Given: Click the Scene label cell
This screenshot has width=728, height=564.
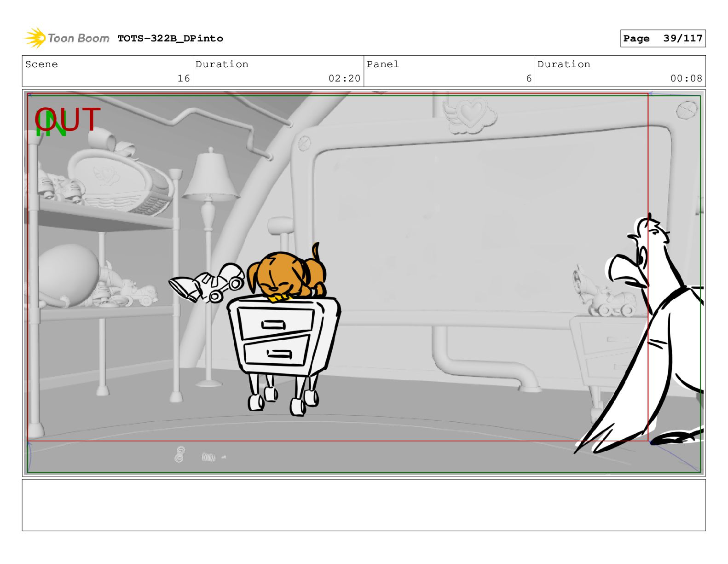Looking at the screenshot, I should [x=108, y=71].
